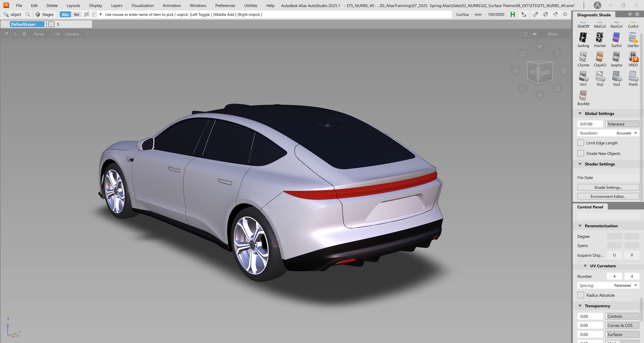The image size is (644, 343).
Task: Open the Visualization menu
Action: click(142, 6)
